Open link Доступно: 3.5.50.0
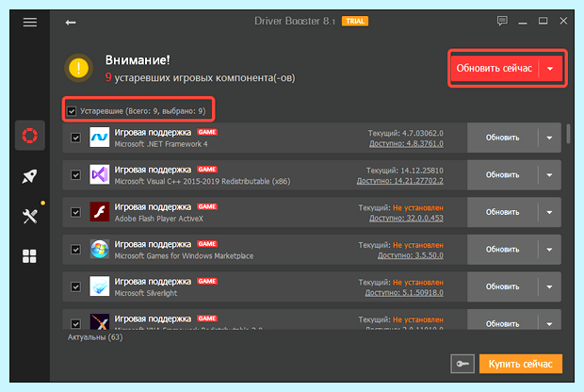The height and width of the screenshot is (392, 584). coord(411,255)
